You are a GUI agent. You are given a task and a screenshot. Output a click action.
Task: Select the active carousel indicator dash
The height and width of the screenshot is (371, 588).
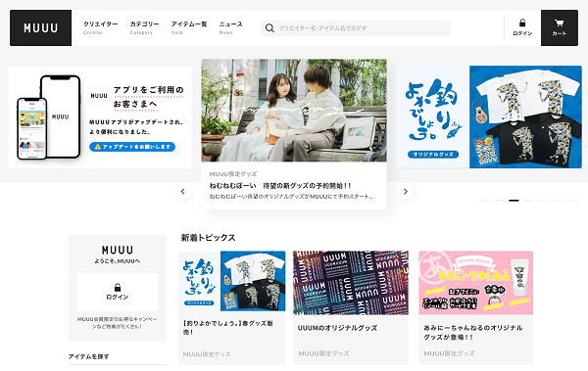[x=514, y=201]
